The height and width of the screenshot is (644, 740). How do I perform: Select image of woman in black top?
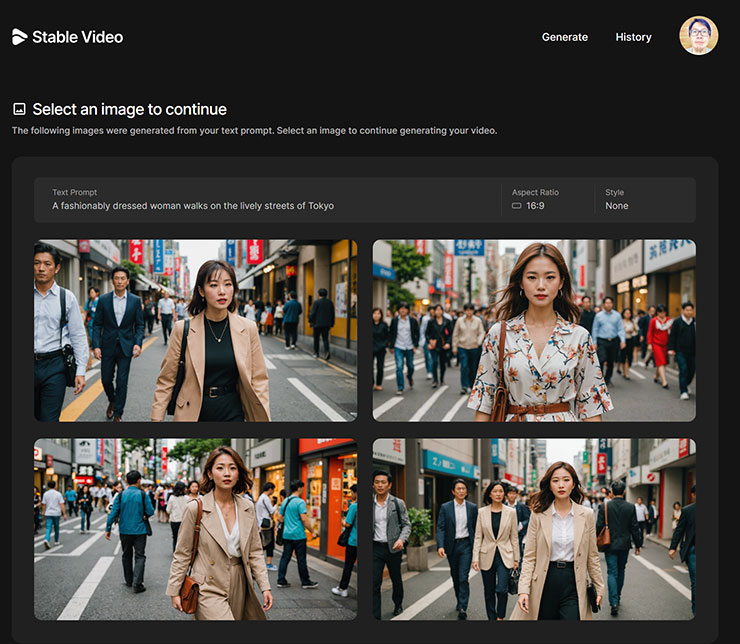(x=195, y=330)
